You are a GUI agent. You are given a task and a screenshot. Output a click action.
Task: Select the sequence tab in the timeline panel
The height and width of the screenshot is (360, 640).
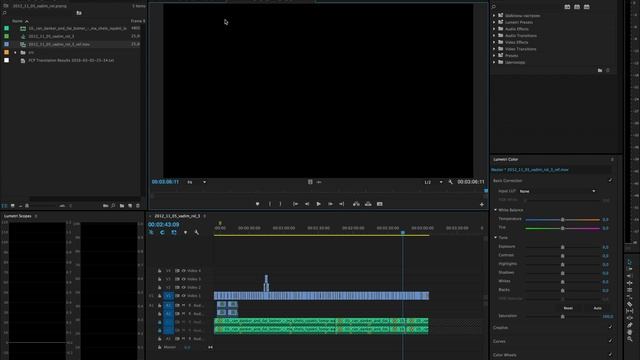tap(177, 216)
